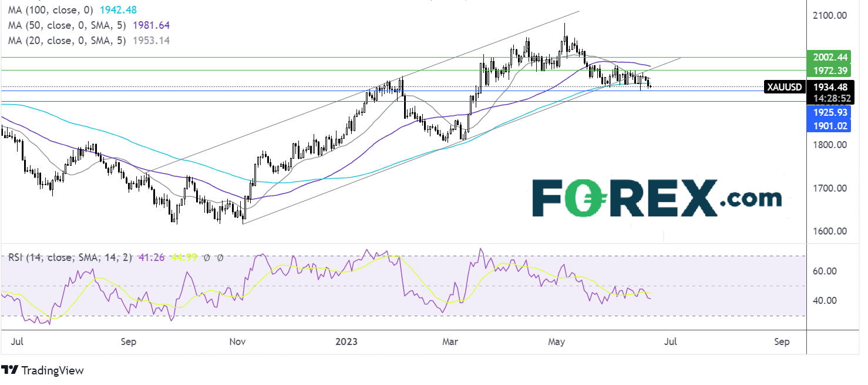Open the TradingView logo link
The width and height of the screenshot is (868, 385).
43,370
